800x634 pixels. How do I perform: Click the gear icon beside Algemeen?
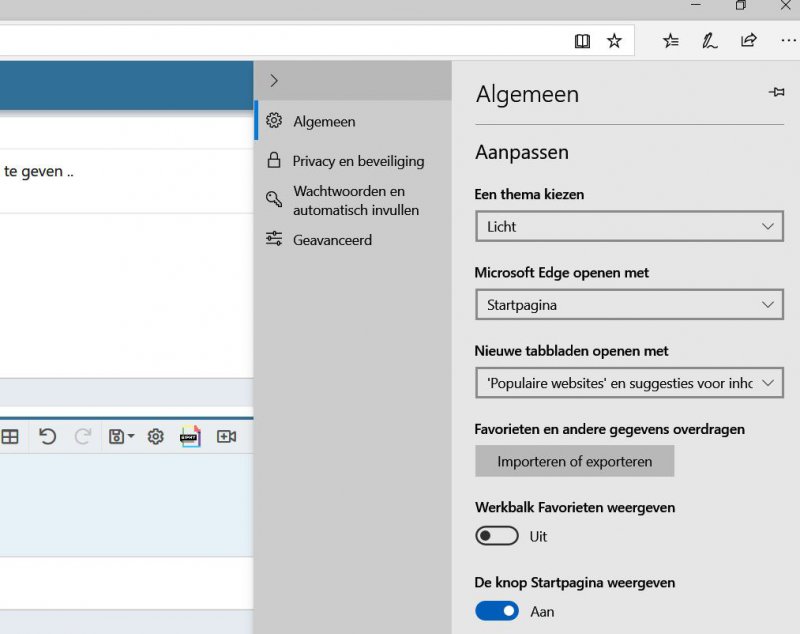[274, 120]
